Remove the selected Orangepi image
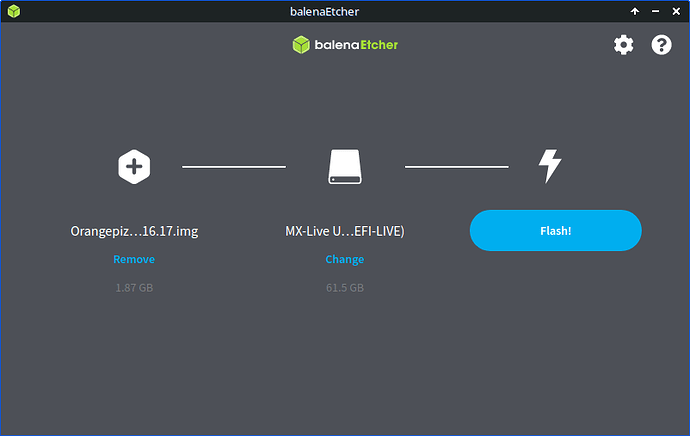 point(134,259)
